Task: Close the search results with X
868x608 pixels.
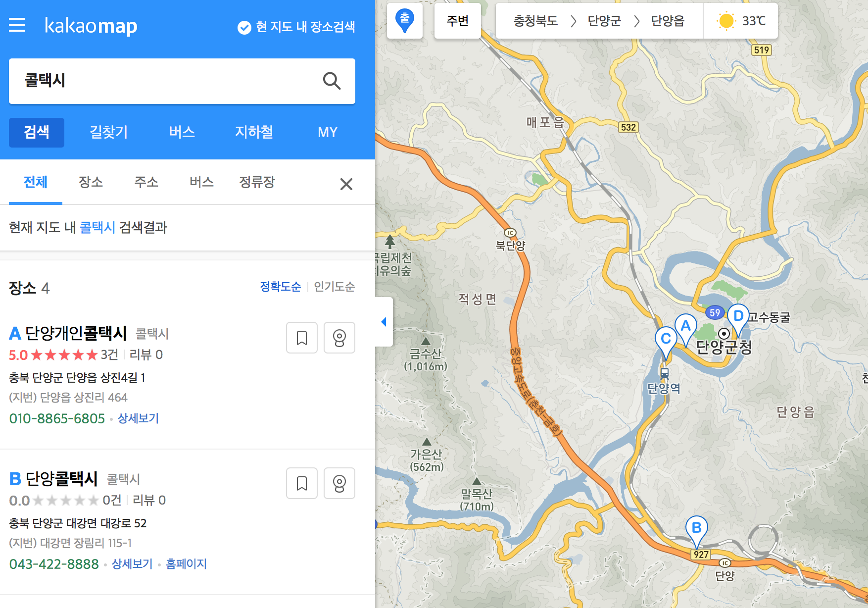Action: [x=346, y=184]
